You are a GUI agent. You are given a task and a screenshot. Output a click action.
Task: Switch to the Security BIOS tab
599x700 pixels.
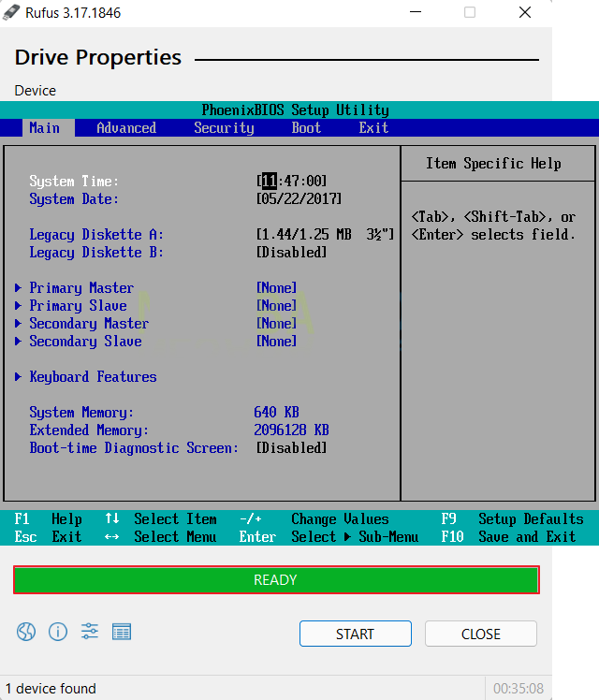224,128
